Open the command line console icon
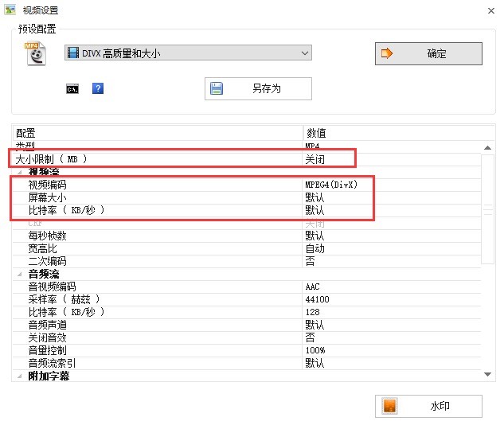This screenshot has width=504, height=429. [x=72, y=89]
